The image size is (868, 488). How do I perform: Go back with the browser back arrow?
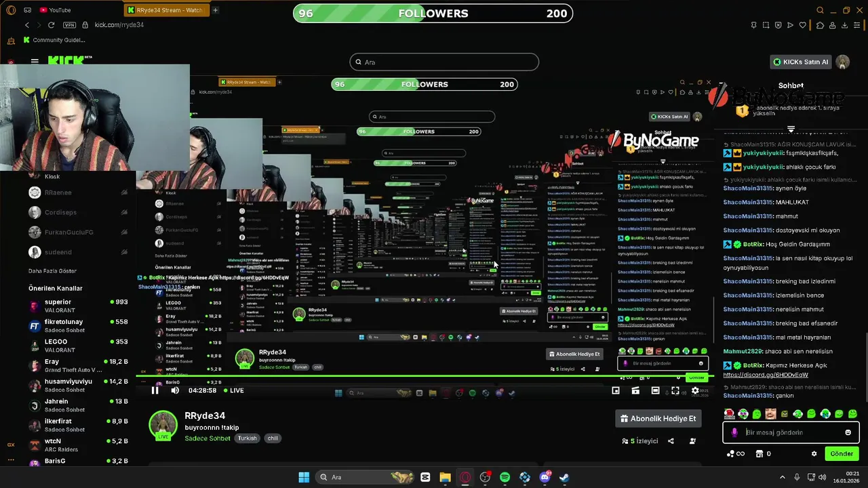[27, 25]
